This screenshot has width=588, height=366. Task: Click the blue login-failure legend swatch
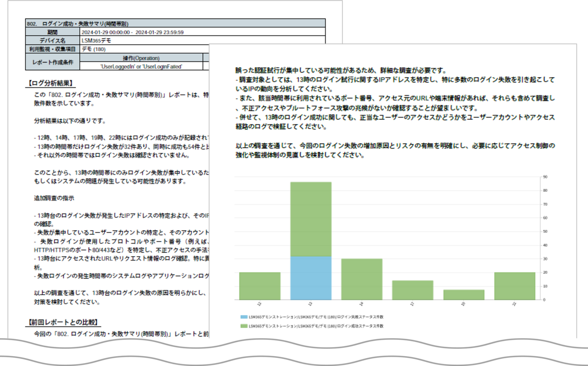pyautogui.click(x=244, y=317)
